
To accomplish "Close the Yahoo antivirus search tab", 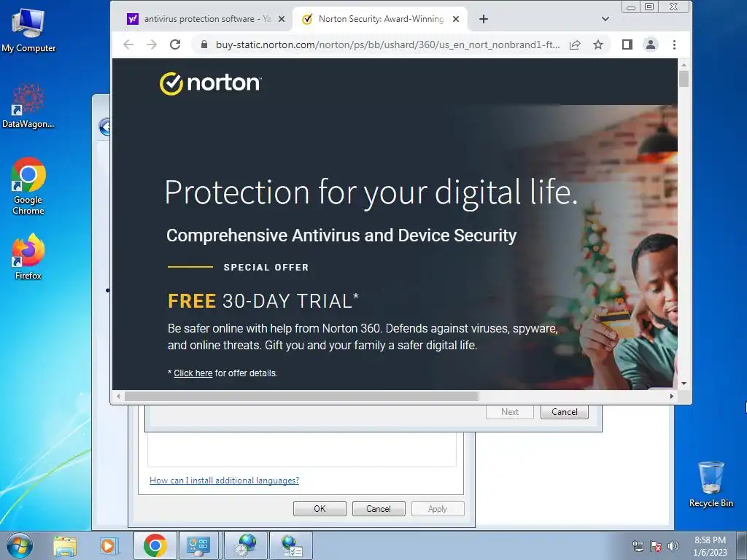I will [282, 19].
